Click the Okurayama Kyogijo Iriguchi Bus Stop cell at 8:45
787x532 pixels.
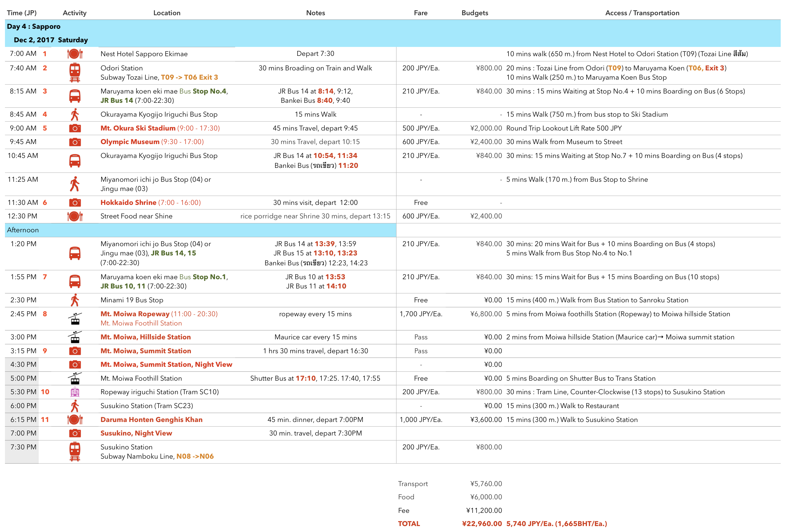[159, 114]
